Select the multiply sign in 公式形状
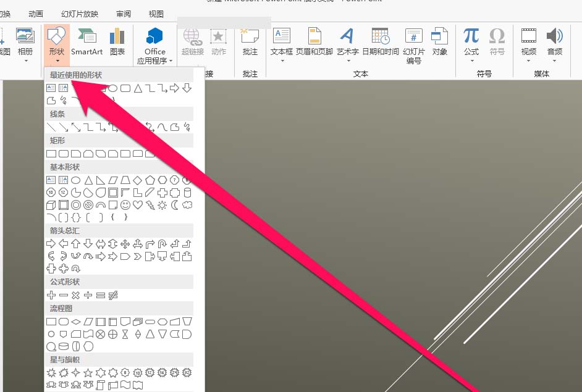 pos(76,295)
